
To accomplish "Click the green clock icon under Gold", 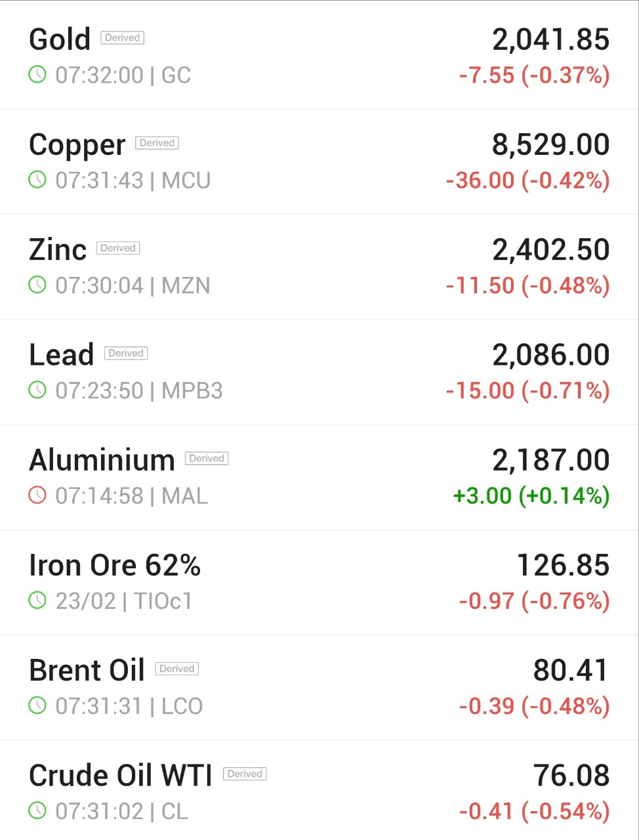I will pos(37,74).
